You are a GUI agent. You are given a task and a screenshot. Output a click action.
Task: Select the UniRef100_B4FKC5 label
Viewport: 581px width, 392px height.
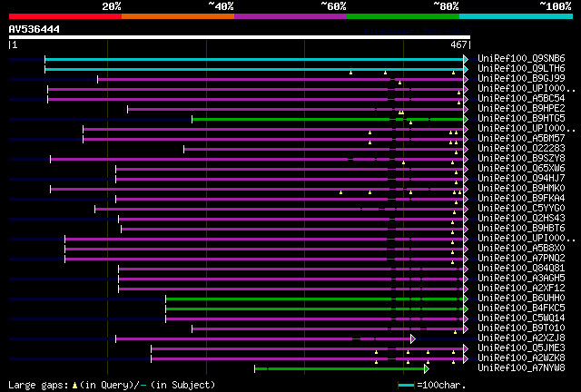pyautogui.click(x=521, y=309)
